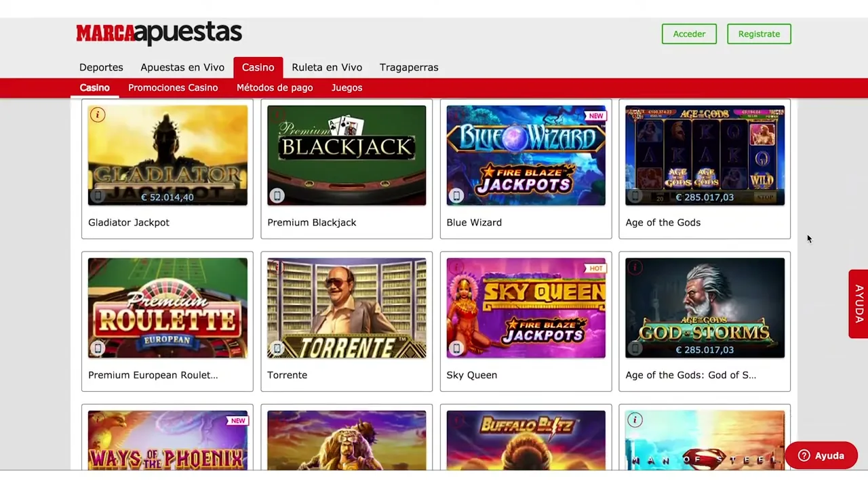868x488 pixels.
Task: Click the question mark icon in Ayuda bubble
Action: [804, 455]
